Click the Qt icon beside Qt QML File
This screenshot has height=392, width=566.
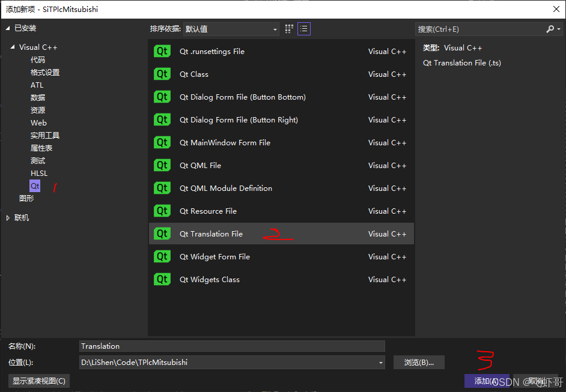pyautogui.click(x=162, y=165)
